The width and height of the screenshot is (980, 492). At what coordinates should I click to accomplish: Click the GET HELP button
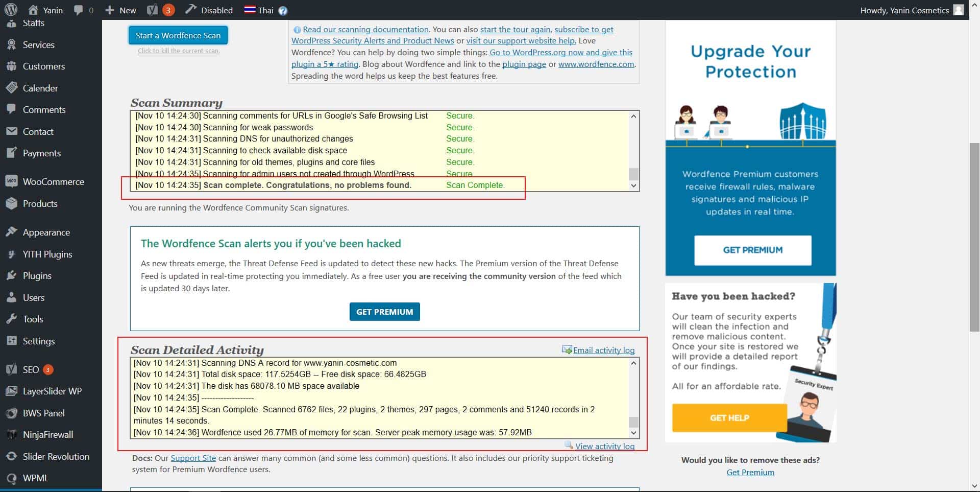click(729, 417)
